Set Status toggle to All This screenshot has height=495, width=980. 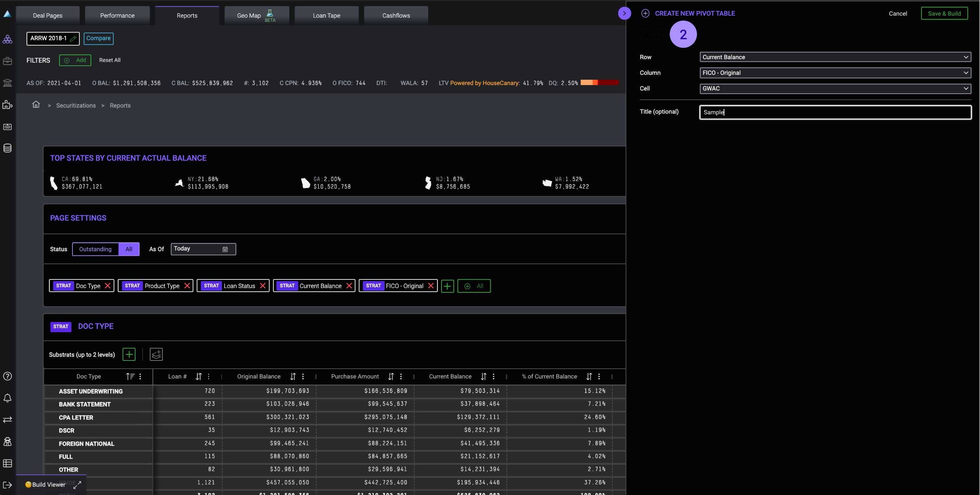point(129,249)
